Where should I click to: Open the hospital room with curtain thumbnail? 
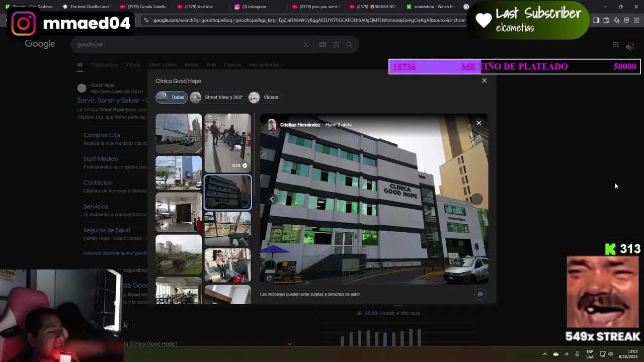point(179,212)
